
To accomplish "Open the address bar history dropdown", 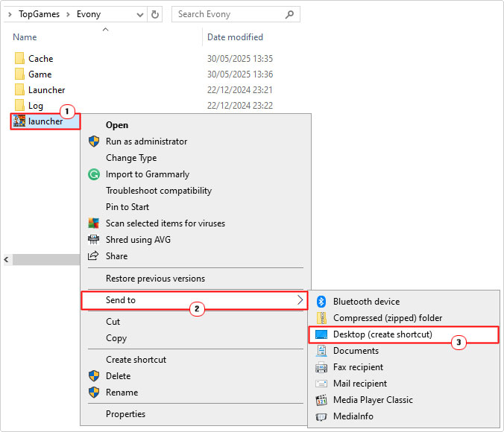I will pos(140,14).
